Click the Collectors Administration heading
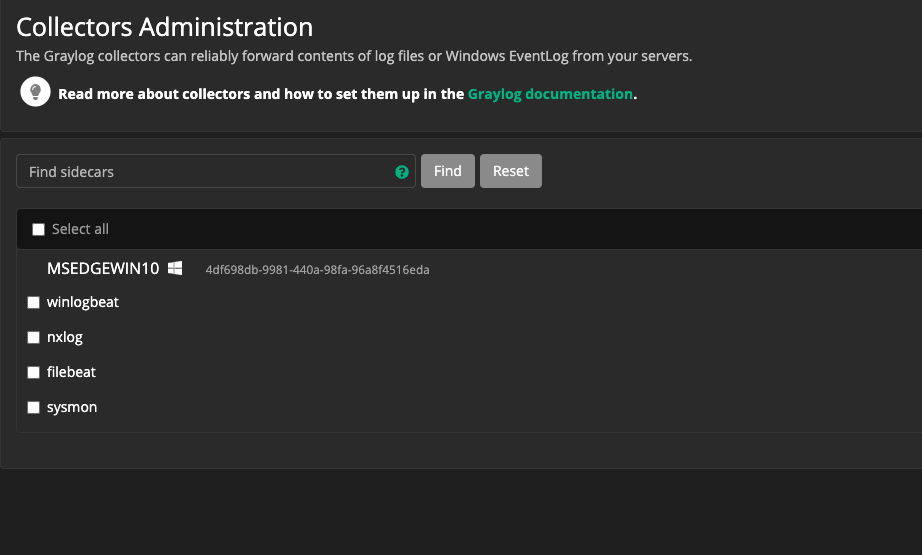The height and width of the screenshot is (555, 922). click(x=165, y=27)
